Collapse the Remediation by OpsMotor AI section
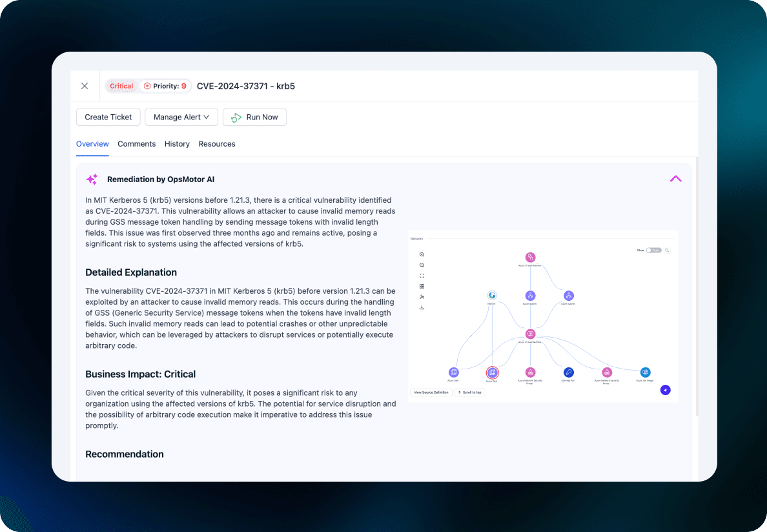767x532 pixels. click(675, 179)
